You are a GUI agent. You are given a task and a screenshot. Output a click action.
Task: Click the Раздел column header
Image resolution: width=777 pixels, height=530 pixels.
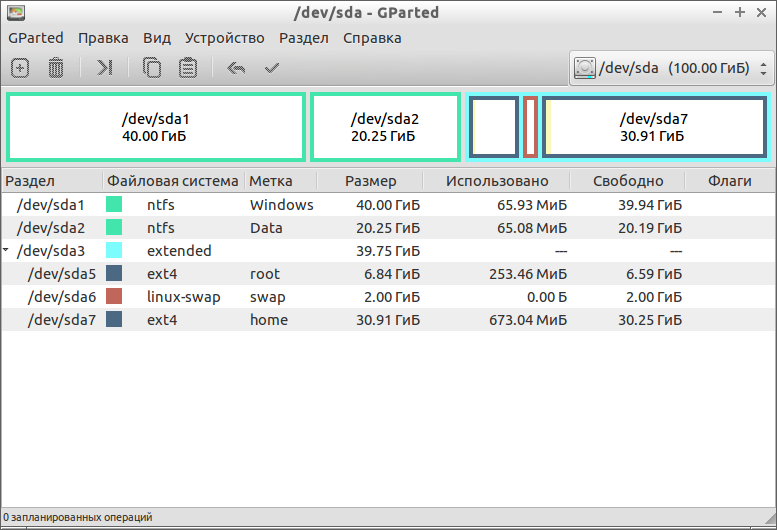click(x=52, y=181)
